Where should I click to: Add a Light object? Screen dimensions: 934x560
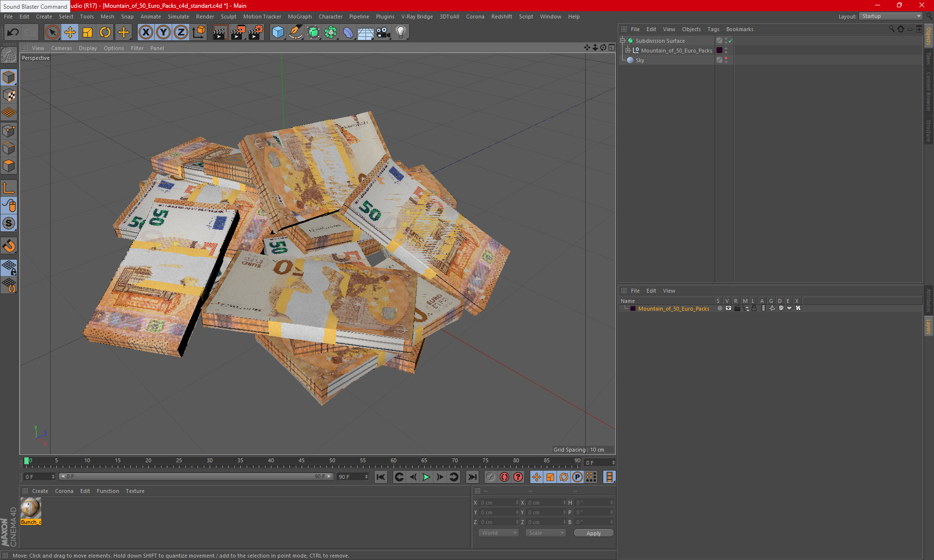[401, 33]
